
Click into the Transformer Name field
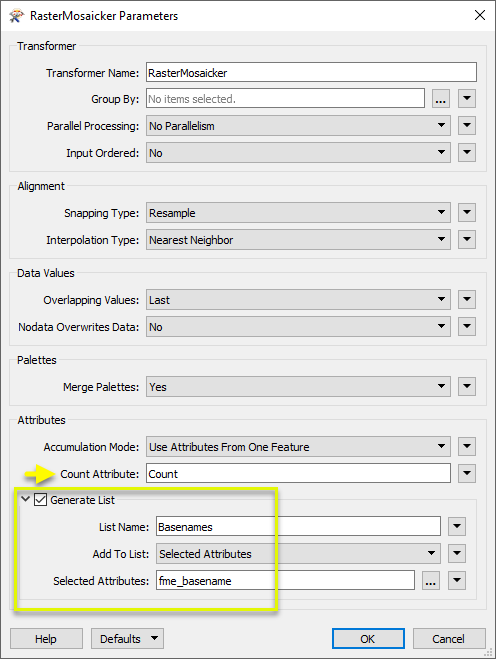tap(311, 72)
